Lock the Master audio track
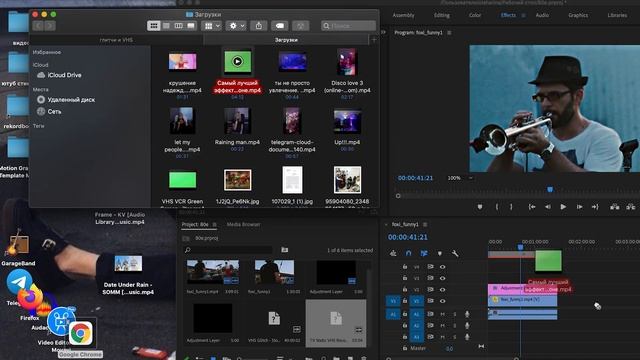Screen dimensions: 640x360 (x=405, y=348)
